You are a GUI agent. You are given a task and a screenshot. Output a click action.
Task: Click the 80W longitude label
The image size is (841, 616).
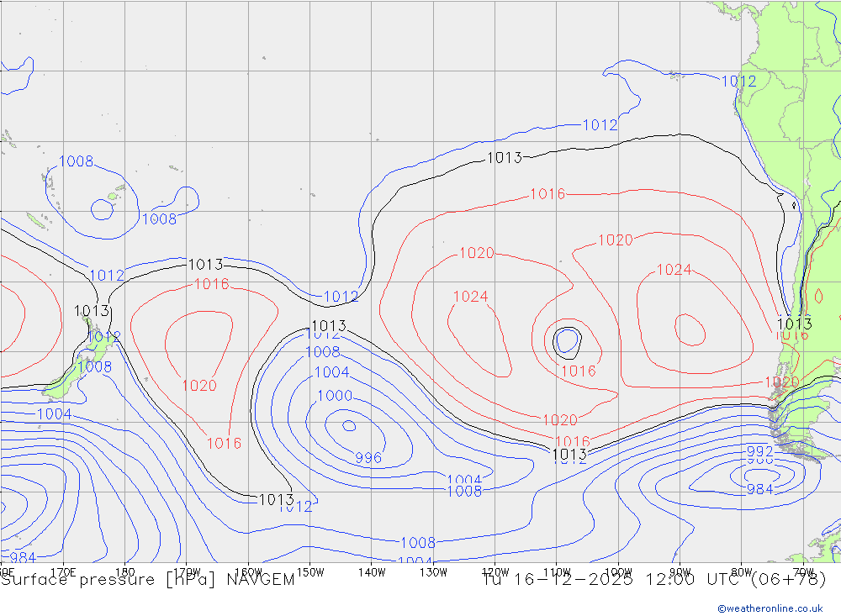point(742,572)
